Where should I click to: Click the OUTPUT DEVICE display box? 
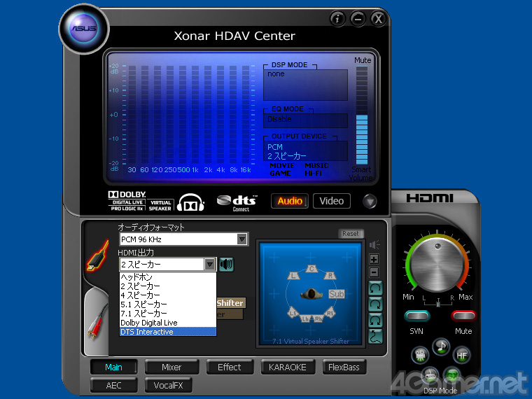pyautogui.click(x=306, y=151)
